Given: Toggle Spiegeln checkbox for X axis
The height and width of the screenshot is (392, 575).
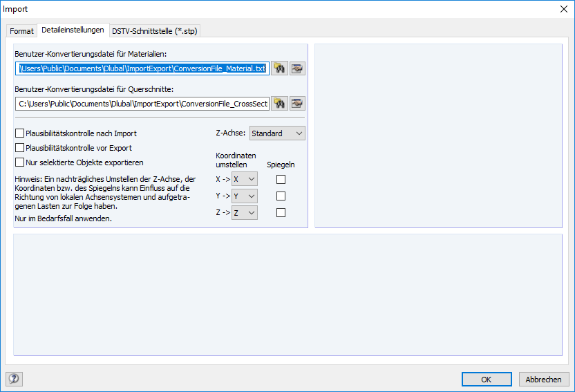Looking at the screenshot, I should click(x=281, y=179).
